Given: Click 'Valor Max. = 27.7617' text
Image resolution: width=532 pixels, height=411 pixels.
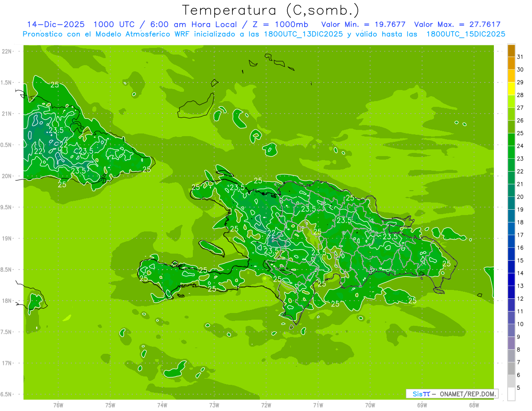Looking at the screenshot, I should pyautogui.click(x=458, y=24).
